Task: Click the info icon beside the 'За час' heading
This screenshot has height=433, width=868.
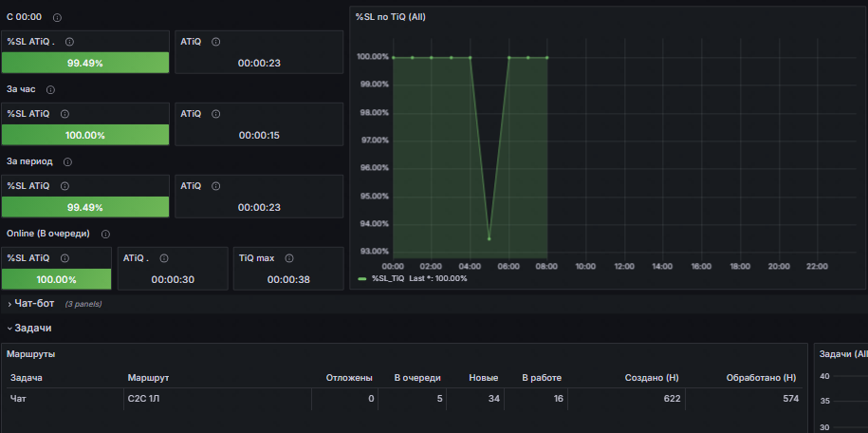Action: pos(50,90)
